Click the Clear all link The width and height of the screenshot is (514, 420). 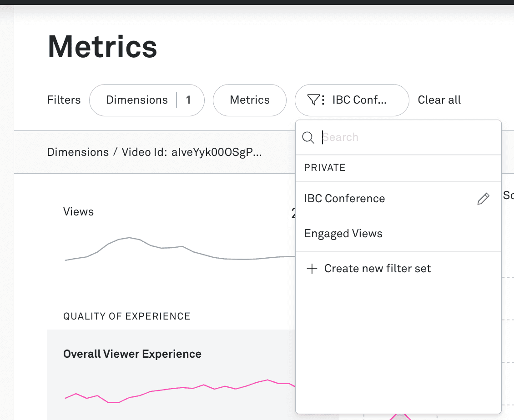[x=439, y=100]
